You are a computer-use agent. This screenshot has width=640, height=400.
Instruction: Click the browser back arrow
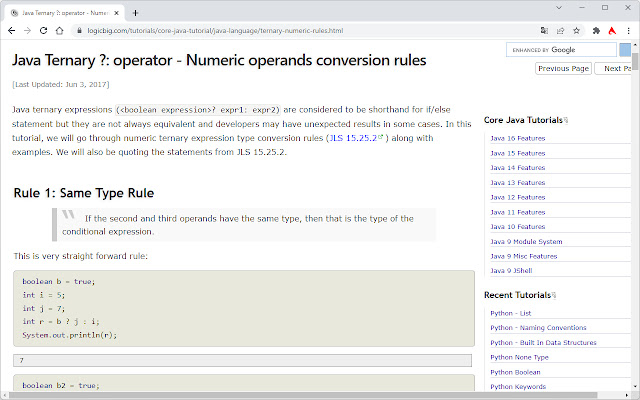[12, 31]
